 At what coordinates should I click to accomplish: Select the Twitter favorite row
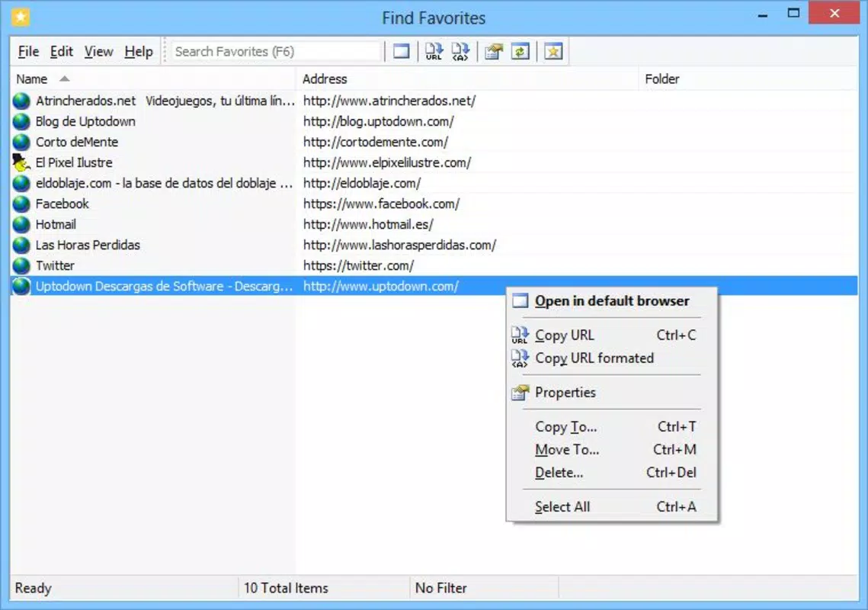[x=434, y=265]
